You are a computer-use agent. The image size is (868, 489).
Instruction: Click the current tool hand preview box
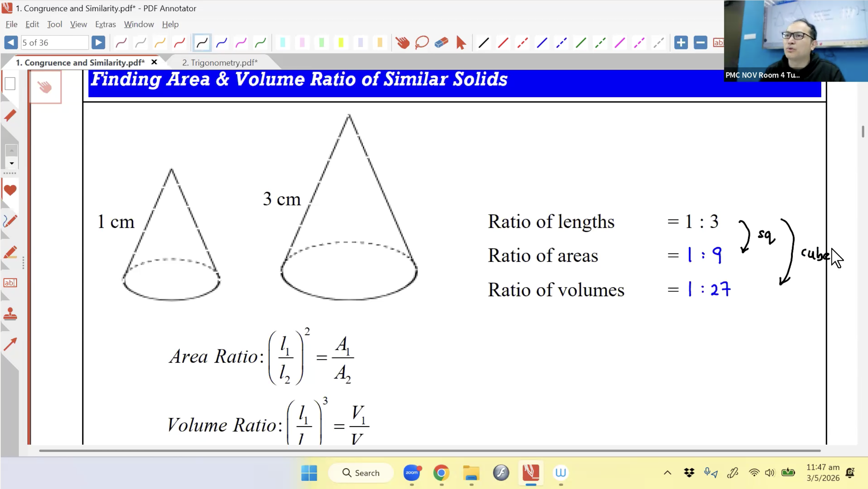coord(45,87)
